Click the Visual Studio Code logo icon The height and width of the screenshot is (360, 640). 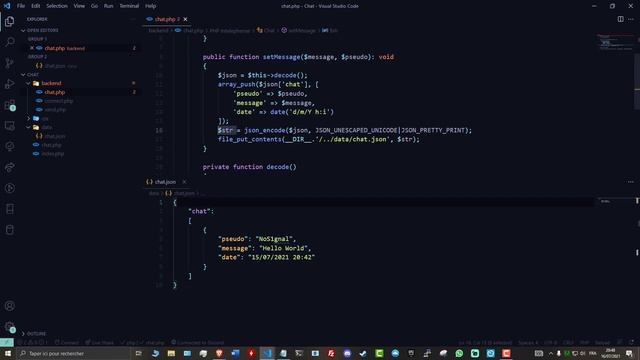click(7, 6)
